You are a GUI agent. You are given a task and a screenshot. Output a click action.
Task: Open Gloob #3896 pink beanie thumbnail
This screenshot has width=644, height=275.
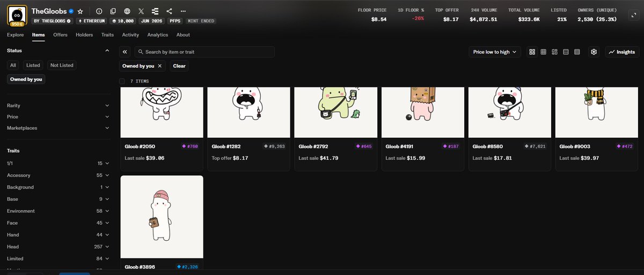pos(162,217)
